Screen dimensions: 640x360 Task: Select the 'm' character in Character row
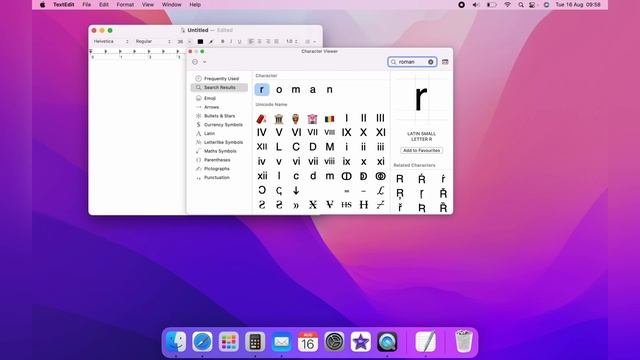[296, 89]
